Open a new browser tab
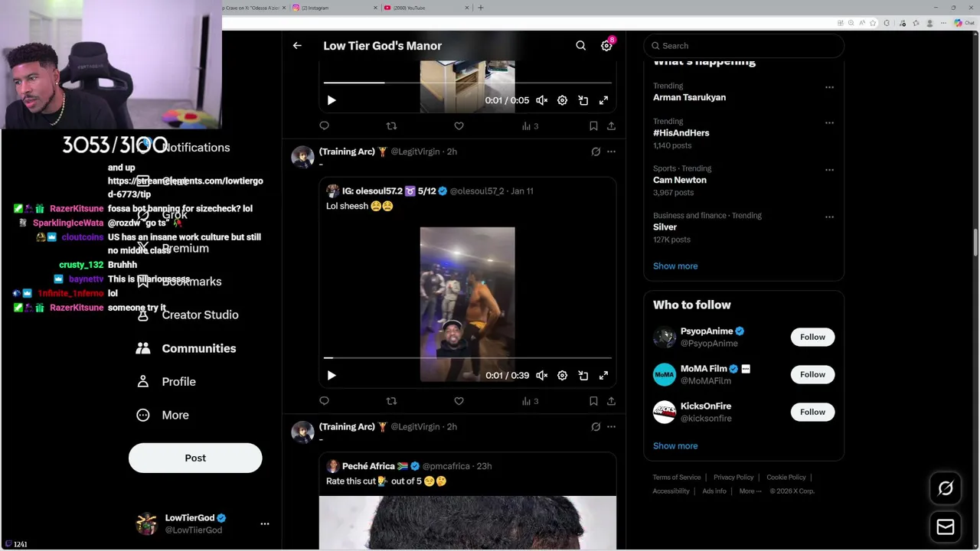This screenshot has width=980, height=551. [481, 8]
